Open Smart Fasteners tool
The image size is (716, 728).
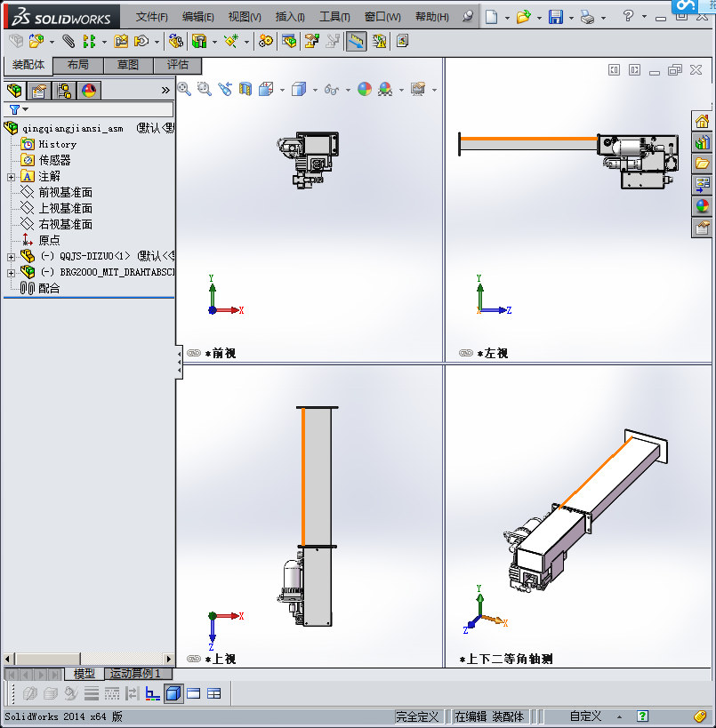click(121, 41)
